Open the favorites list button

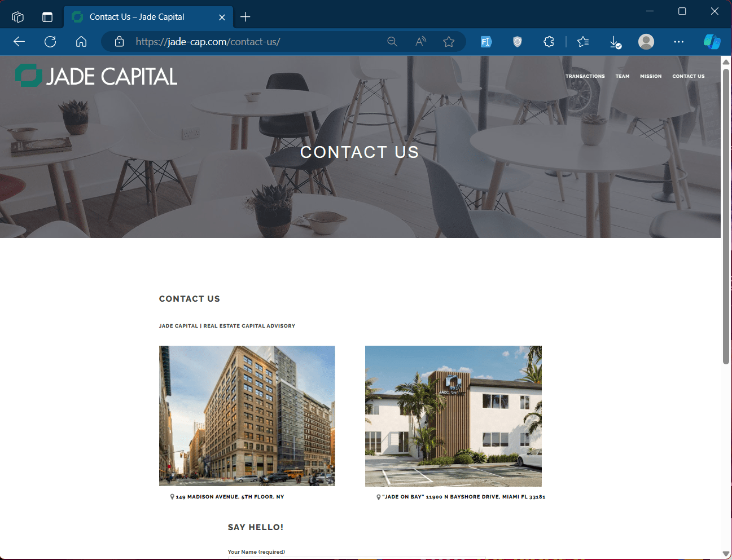583,42
